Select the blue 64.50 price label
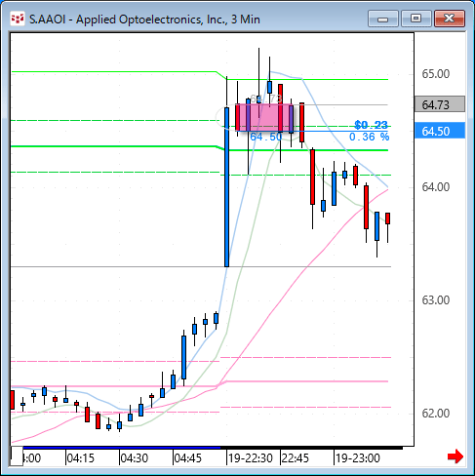 [x=440, y=131]
